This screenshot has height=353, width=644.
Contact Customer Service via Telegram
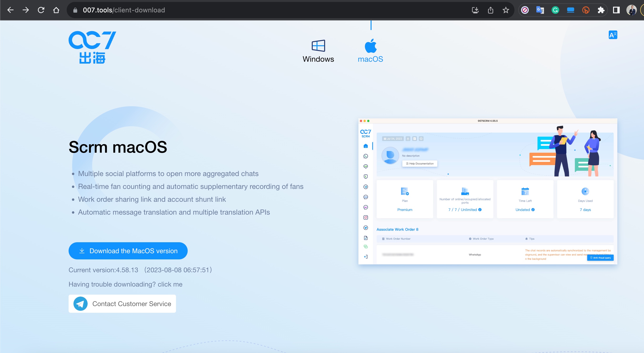pyautogui.click(x=122, y=304)
